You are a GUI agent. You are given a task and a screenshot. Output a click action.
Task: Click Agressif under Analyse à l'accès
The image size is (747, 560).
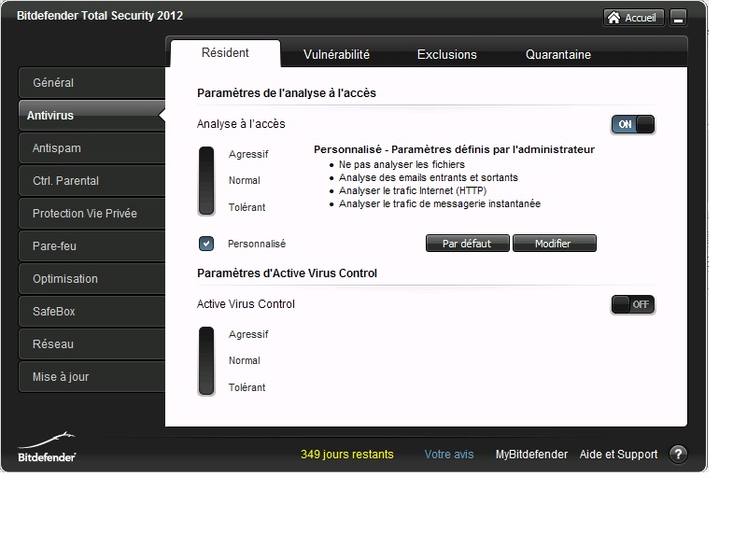point(248,154)
